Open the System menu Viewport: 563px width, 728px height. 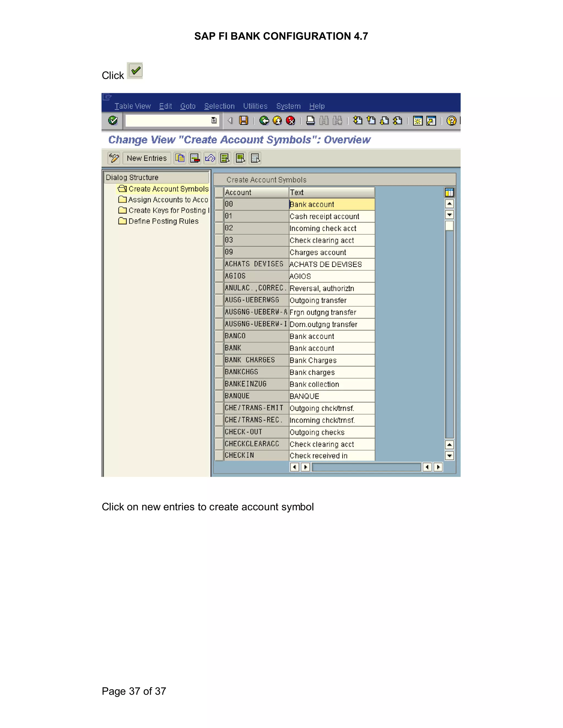click(288, 106)
